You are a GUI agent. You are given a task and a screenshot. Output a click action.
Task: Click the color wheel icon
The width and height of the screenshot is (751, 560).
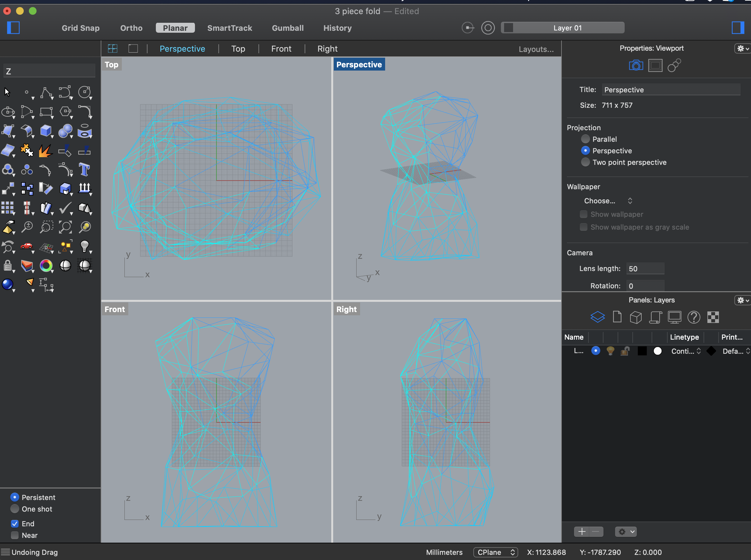click(46, 266)
